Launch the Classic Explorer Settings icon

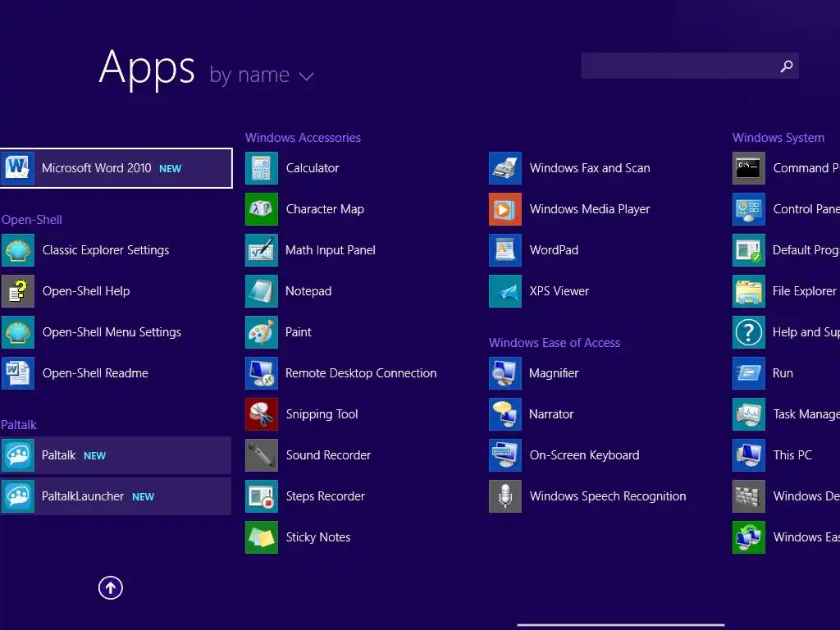tap(18, 250)
